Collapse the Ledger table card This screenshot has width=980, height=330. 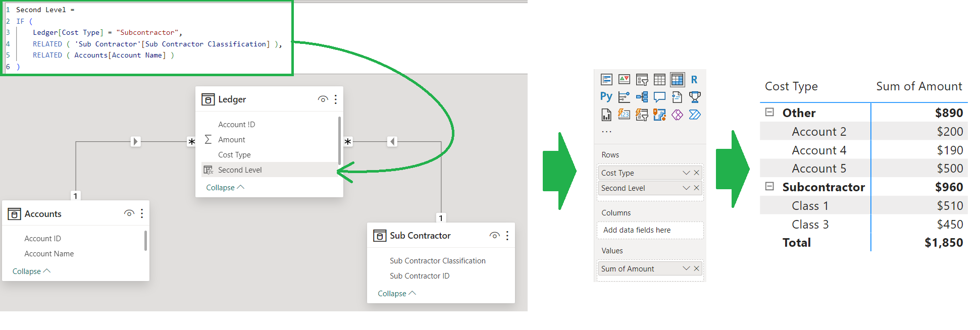pos(225,187)
